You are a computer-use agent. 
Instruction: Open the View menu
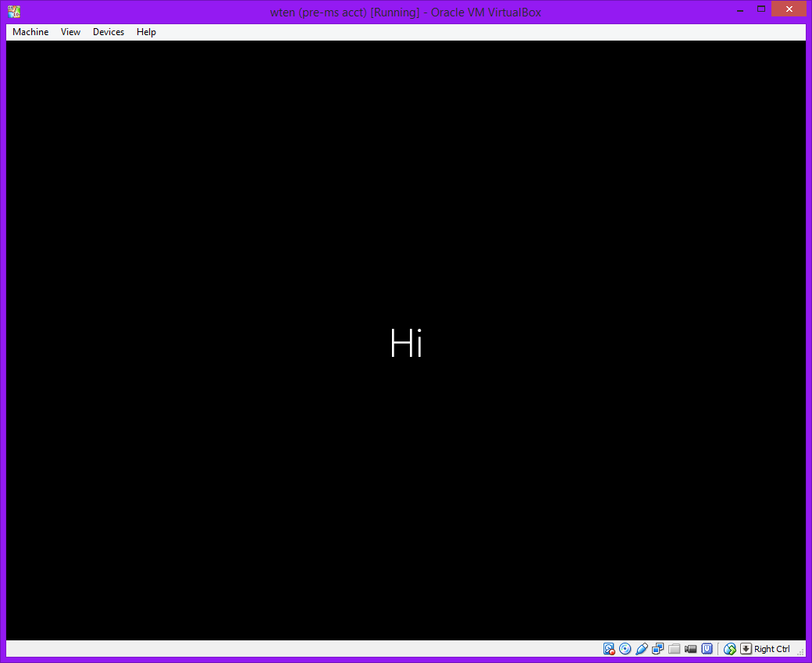70,32
